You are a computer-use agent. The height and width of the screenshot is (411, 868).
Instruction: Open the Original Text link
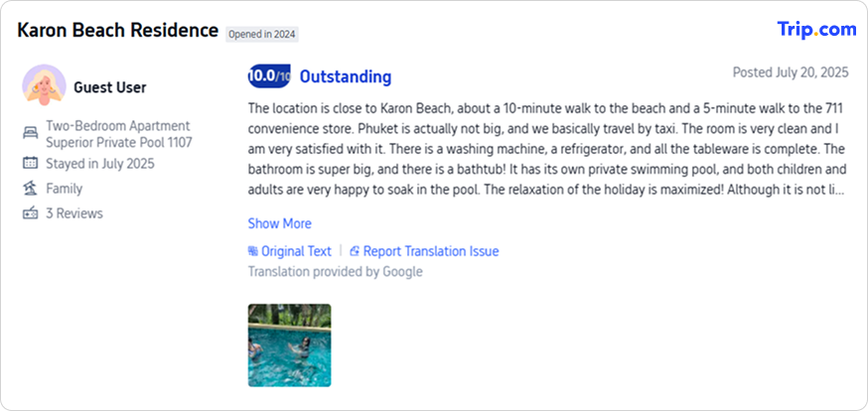coord(296,251)
